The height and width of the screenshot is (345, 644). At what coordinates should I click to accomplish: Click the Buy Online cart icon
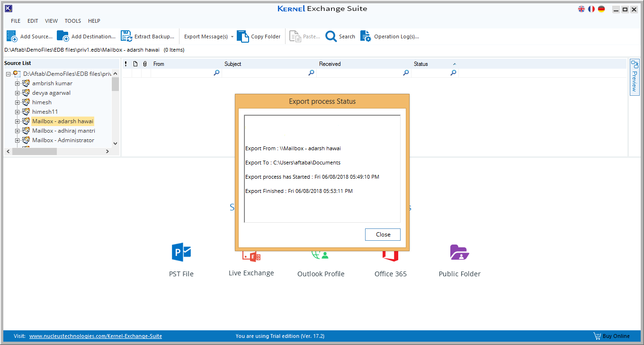coord(597,336)
